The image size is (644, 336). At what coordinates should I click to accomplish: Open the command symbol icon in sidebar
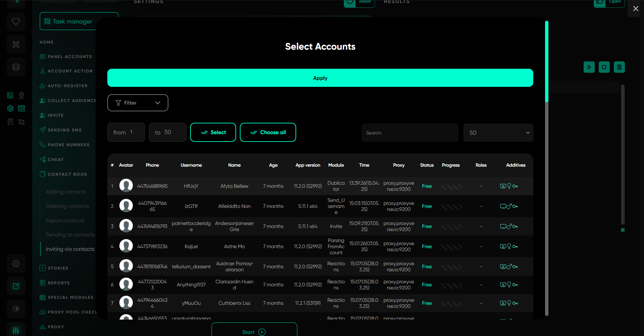[16, 44]
